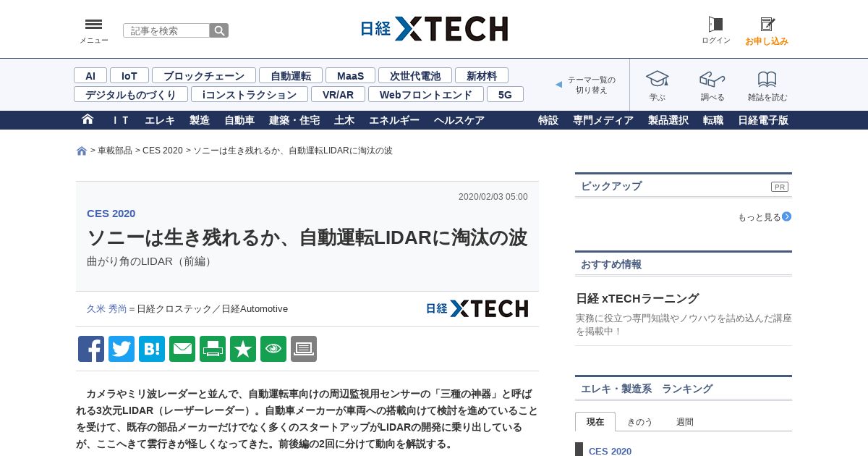This screenshot has height=456, width=868.
Task: Open the 建築・住宅 navigation menu
Action: pos(294,120)
